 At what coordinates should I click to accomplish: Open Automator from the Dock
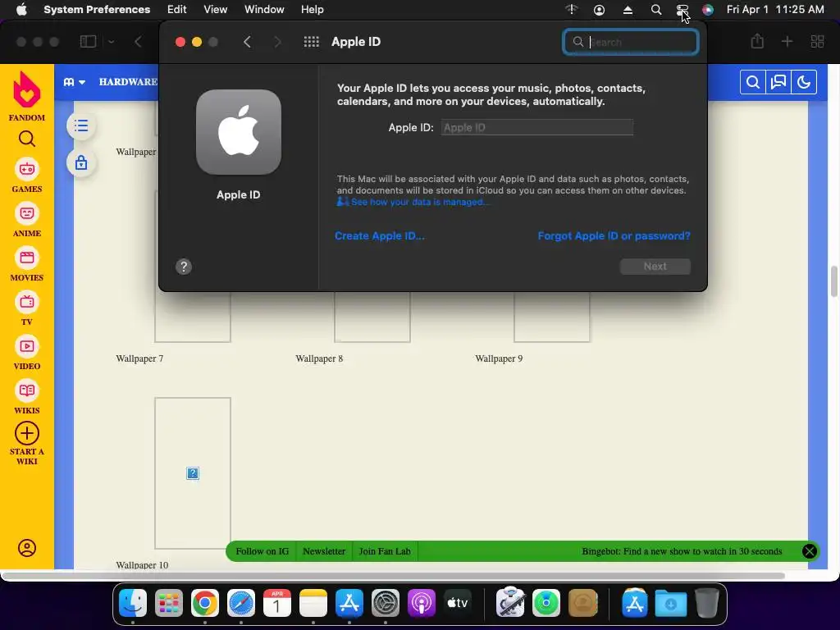(x=510, y=603)
